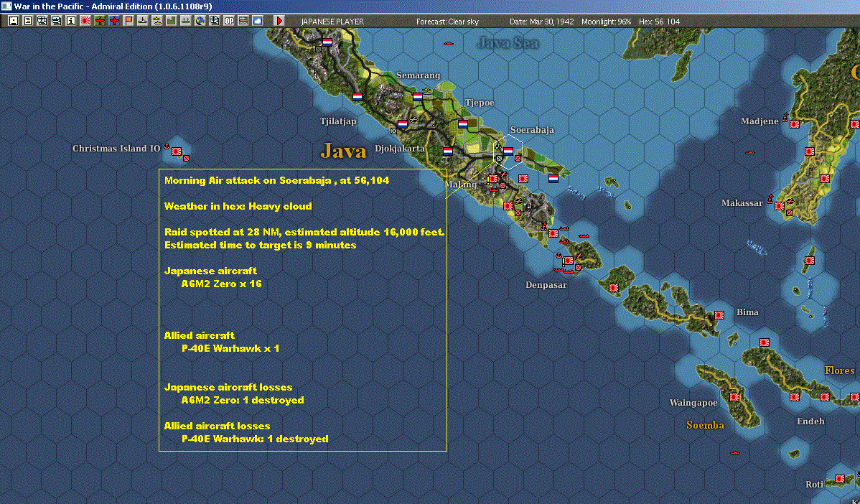
Task: Click the Tjilatjap city label
Action: pyautogui.click(x=338, y=121)
